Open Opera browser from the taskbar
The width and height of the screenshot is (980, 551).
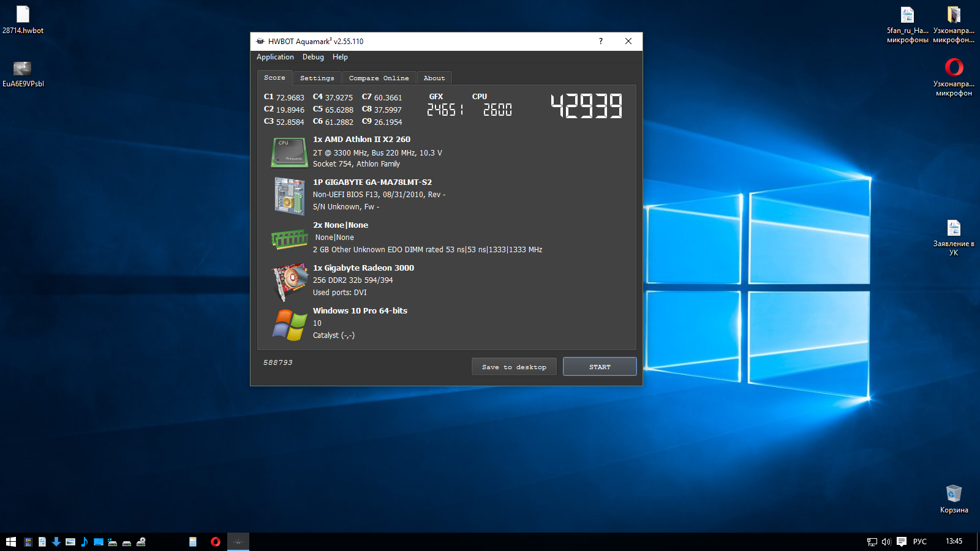[216, 542]
